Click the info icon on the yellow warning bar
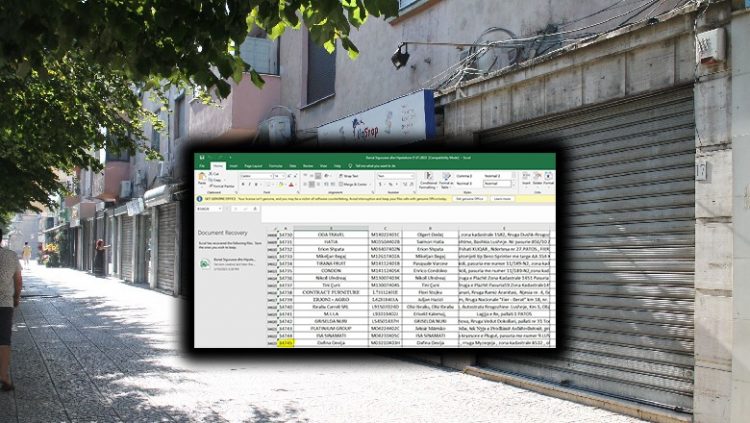Image resolution: width=750 pixels, height=423 pixels. (x=199, y=199)
